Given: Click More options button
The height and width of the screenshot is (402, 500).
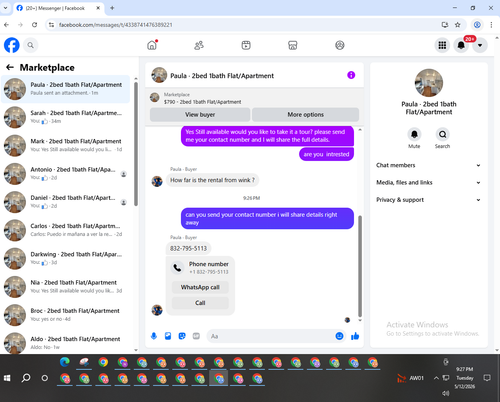Looking at the screenshot, I should pos(305,114).
